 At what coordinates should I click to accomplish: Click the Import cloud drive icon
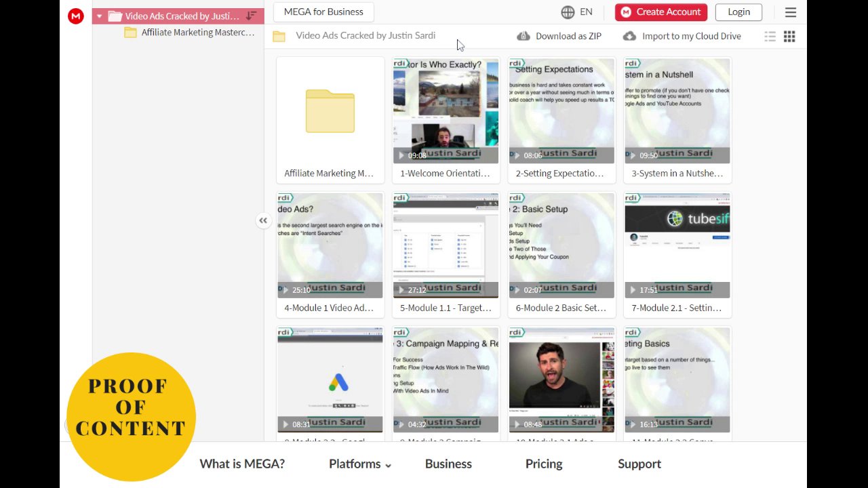[x=629, y=36]
